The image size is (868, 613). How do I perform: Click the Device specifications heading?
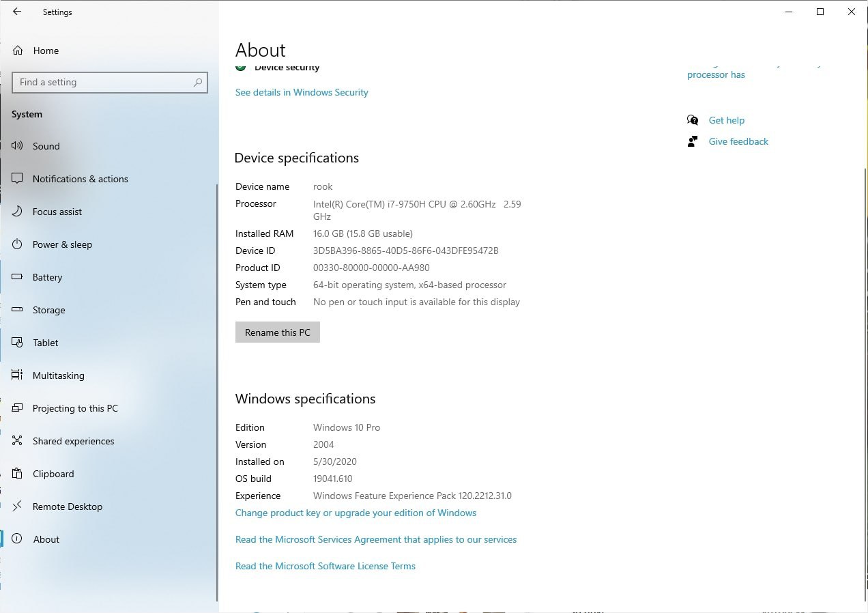click(x=296, y=158)
